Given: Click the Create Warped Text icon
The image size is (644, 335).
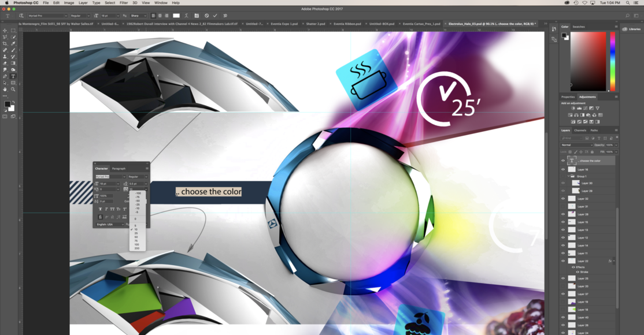Looking at the screenshot, I should [x=186, y=16].
